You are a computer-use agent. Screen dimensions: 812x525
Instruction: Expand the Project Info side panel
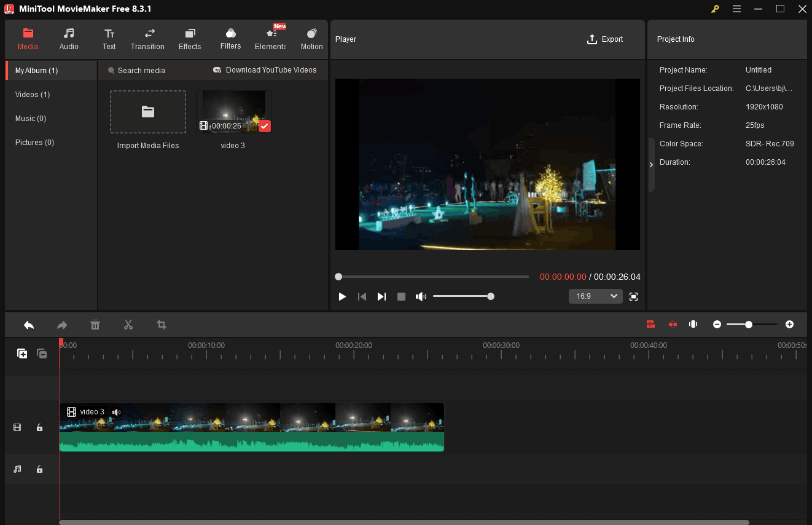pyautogui.click(x=651, y=164)
